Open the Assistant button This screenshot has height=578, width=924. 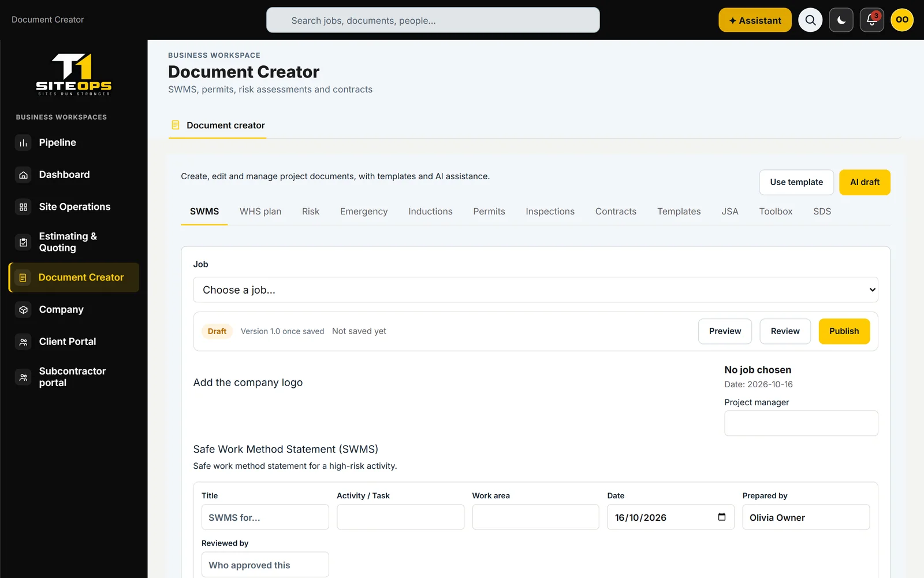tap(755, 20)
